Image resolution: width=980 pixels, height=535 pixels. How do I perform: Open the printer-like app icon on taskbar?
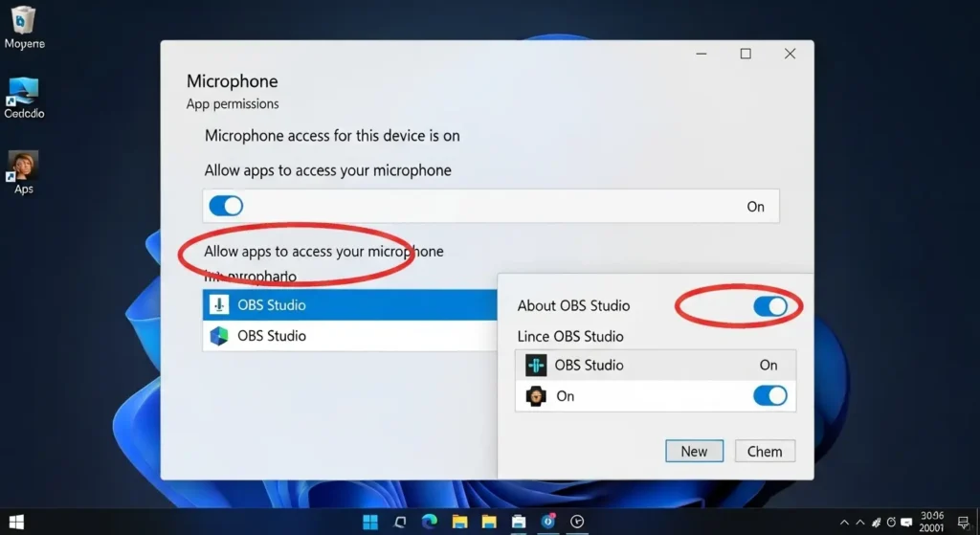pos(518,522)
